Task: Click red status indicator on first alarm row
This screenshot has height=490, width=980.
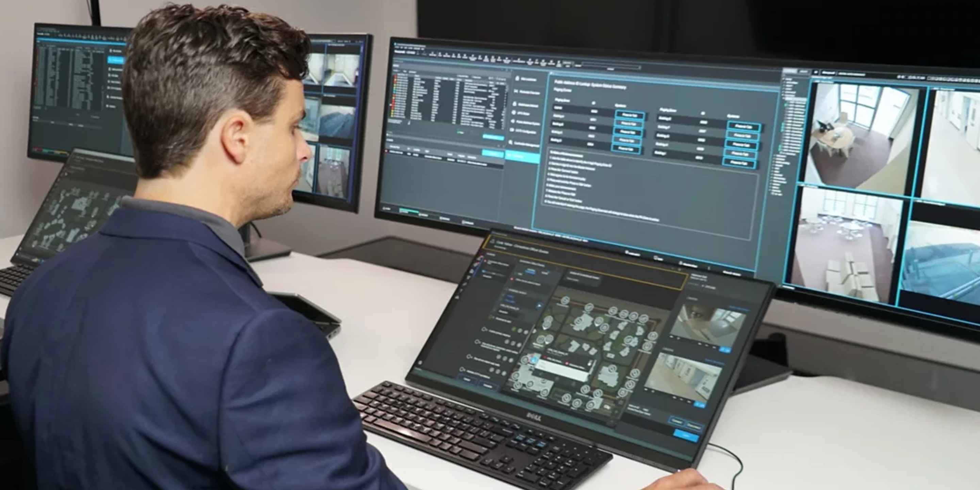Action: (x=395, y=77)
